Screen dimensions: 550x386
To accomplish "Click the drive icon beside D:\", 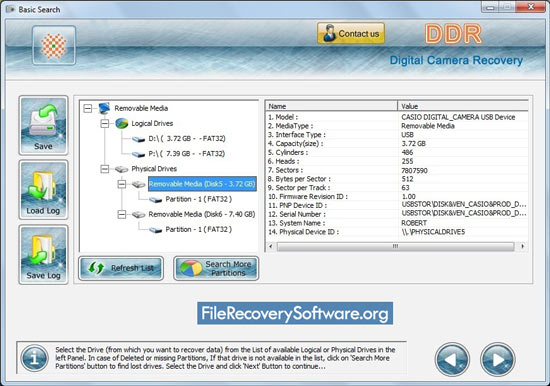I will (139, 139).
